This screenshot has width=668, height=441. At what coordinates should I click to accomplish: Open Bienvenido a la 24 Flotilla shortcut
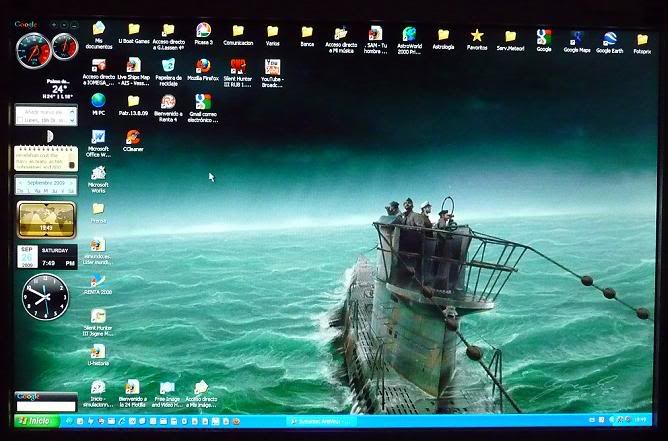tap(132, 393)
